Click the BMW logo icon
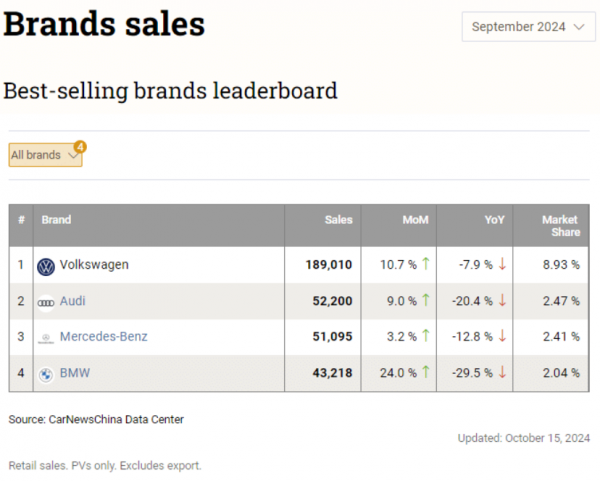The height and width of the screenshot is (481, 600). point(46,375)
